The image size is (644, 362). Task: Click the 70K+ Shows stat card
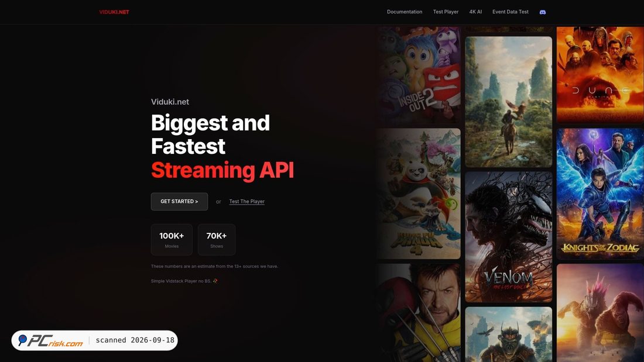point(217,240)
